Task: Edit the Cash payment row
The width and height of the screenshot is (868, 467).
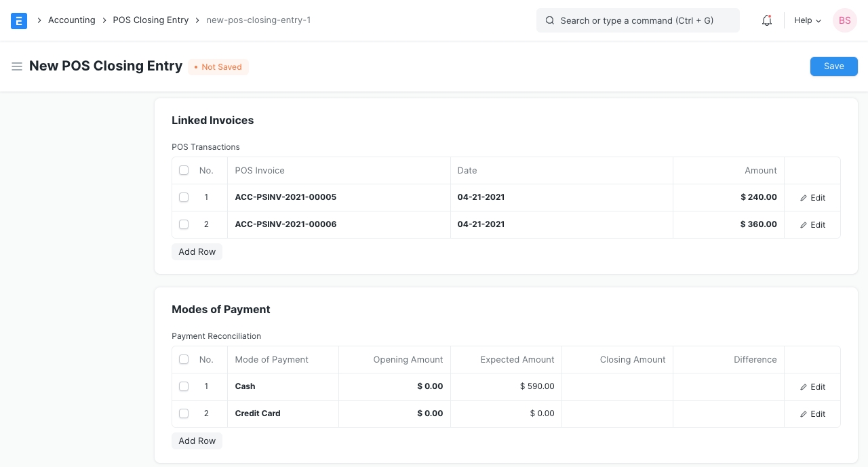Action: (x=812, y=387)
